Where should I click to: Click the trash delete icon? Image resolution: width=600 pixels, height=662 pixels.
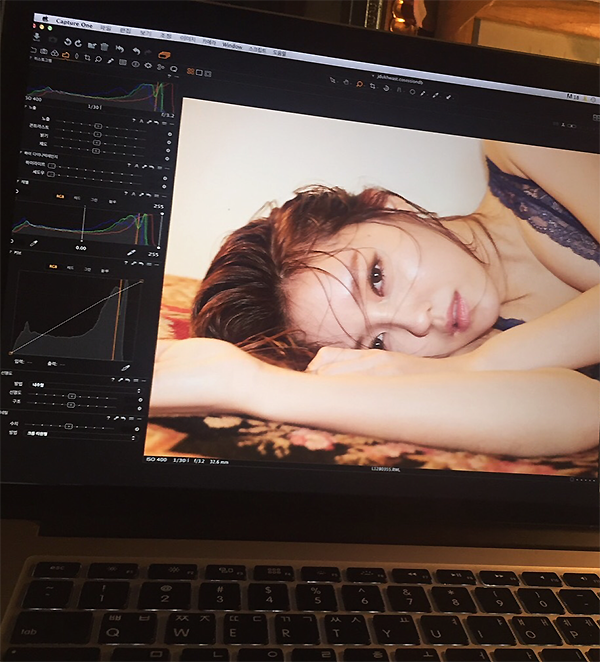coord(104,45)
